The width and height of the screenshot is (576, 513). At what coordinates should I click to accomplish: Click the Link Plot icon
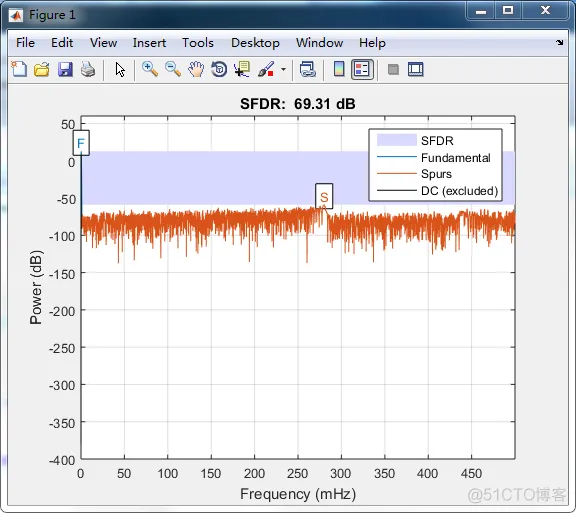click(307, 69)
